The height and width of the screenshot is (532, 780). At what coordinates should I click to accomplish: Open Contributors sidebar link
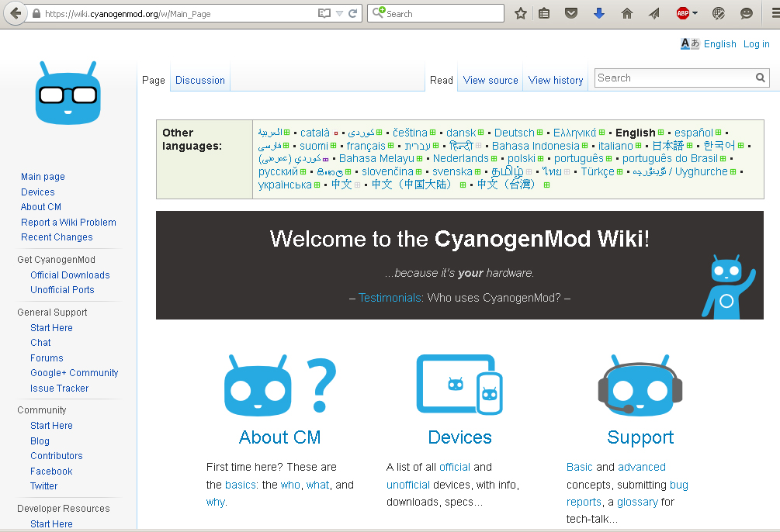[57, 456]
